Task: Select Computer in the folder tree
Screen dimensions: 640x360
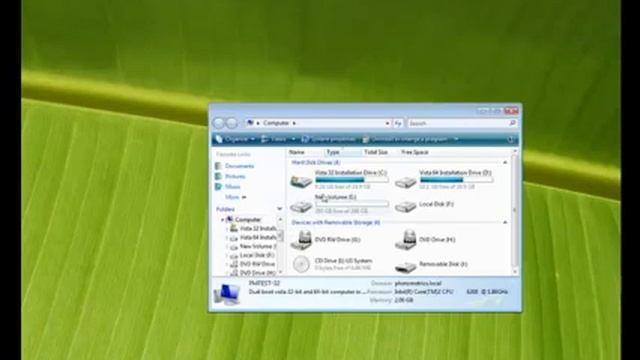Action: point(247,220)
